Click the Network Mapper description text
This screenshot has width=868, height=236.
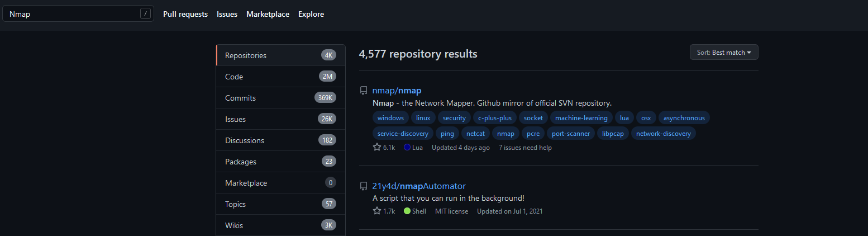492,103
